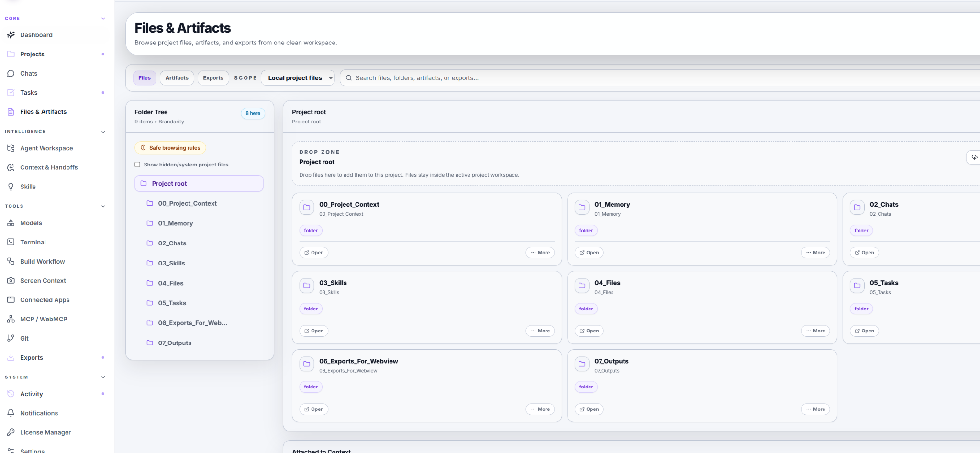Click the Context & Handoffs brain icon
This screenshot has height=453, width=980.
[11, 167]
